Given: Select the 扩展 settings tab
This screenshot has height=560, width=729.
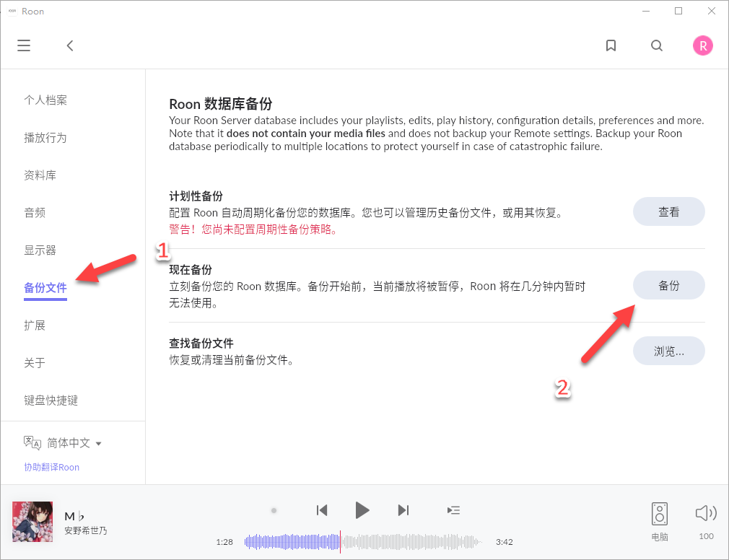Looking at the screenshot, I should [x=35, y=325].
